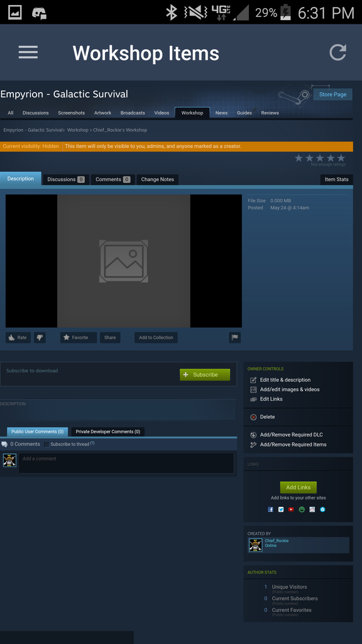The height and width of the screenshot is (644, 362).
Task: Click the placeholder preview image
Action: pyautogui.click(x=124, y=261)
